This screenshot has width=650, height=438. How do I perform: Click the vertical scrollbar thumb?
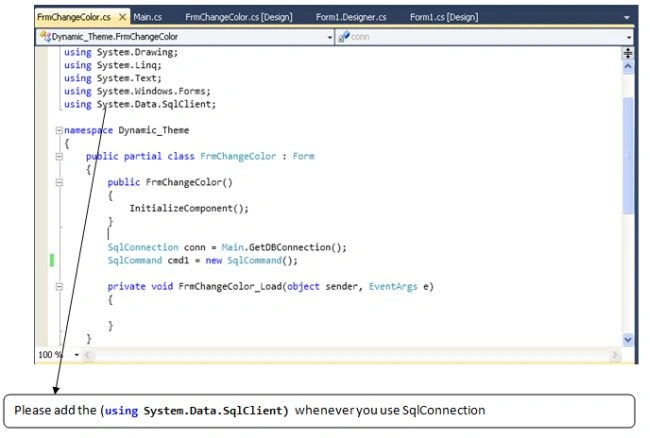pyautogui.click(x=628, y=156)
